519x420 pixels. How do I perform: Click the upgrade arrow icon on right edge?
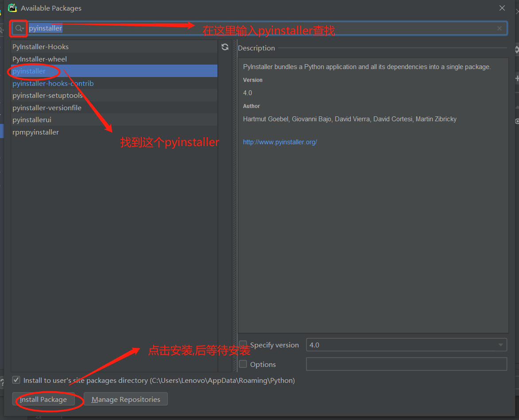(516, 106)
